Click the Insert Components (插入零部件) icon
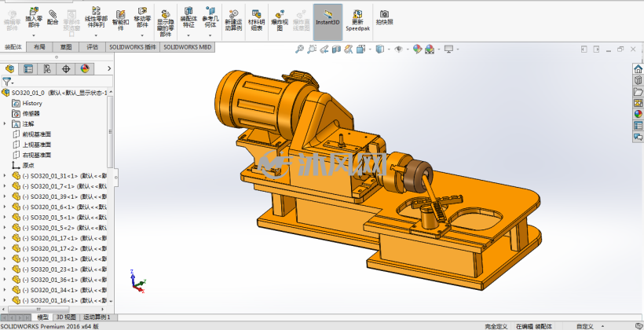 pos(34,17)
